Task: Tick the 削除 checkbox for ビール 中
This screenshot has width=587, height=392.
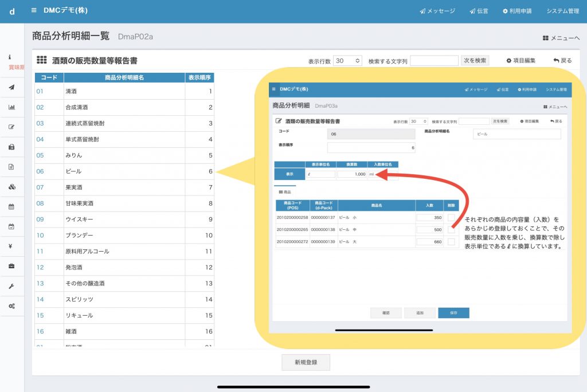Action: pos(451,230)
